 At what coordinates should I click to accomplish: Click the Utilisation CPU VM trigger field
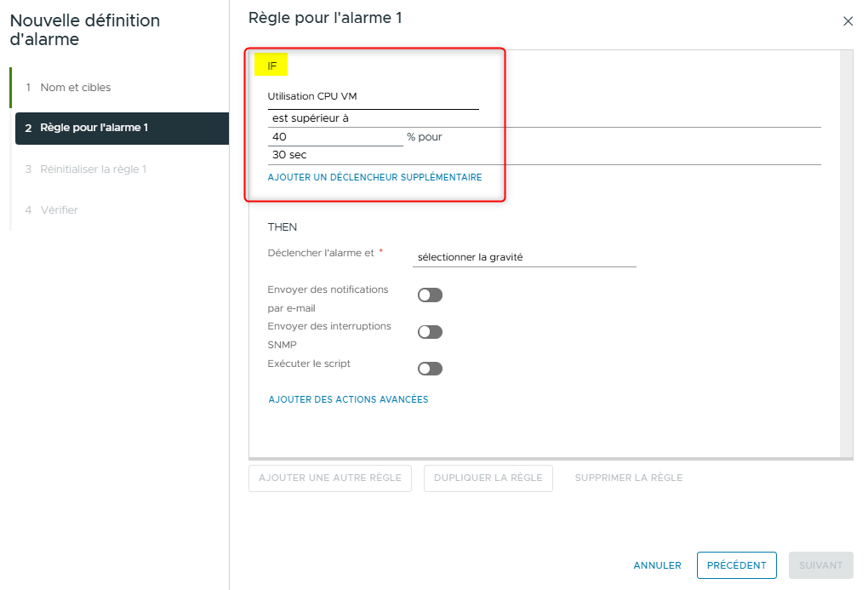[373, 97]
